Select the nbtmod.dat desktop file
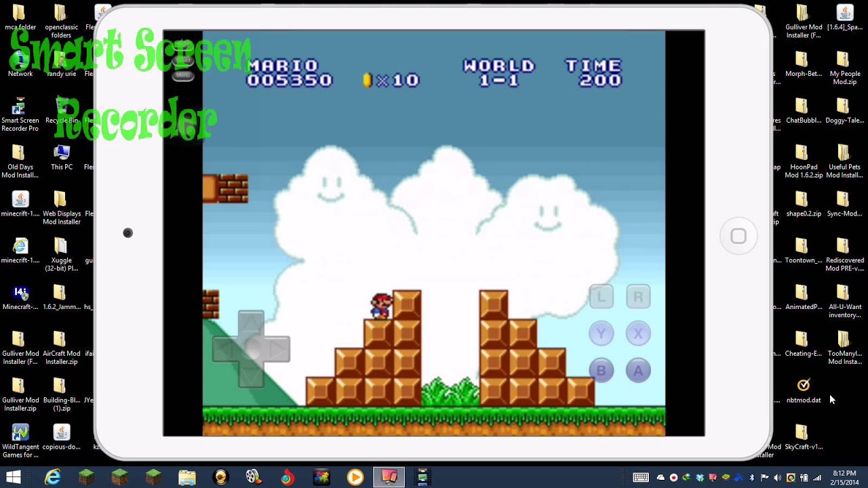Viewport: 868px width, 488px height. coord(803,391)
